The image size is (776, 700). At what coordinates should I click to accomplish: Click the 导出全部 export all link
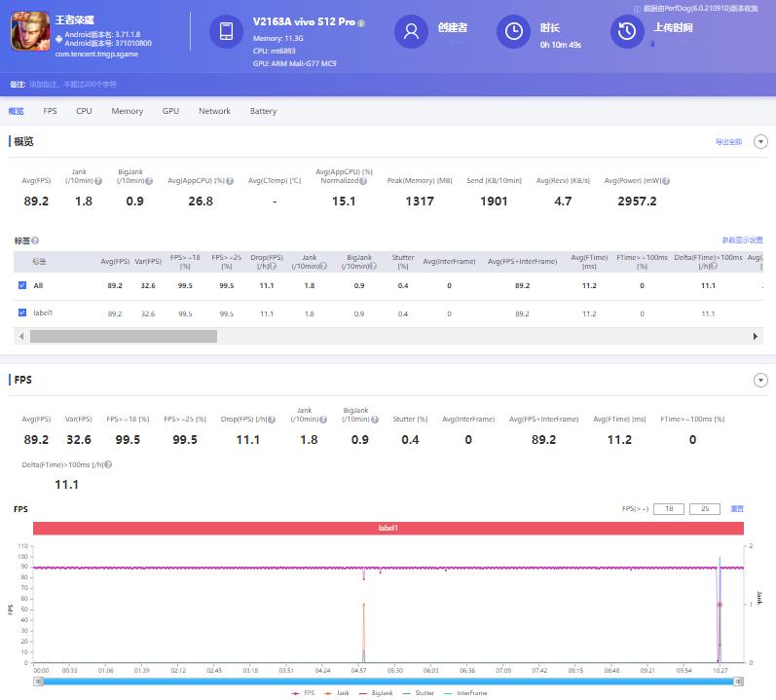pyautogui.click(x=728, y=142)
